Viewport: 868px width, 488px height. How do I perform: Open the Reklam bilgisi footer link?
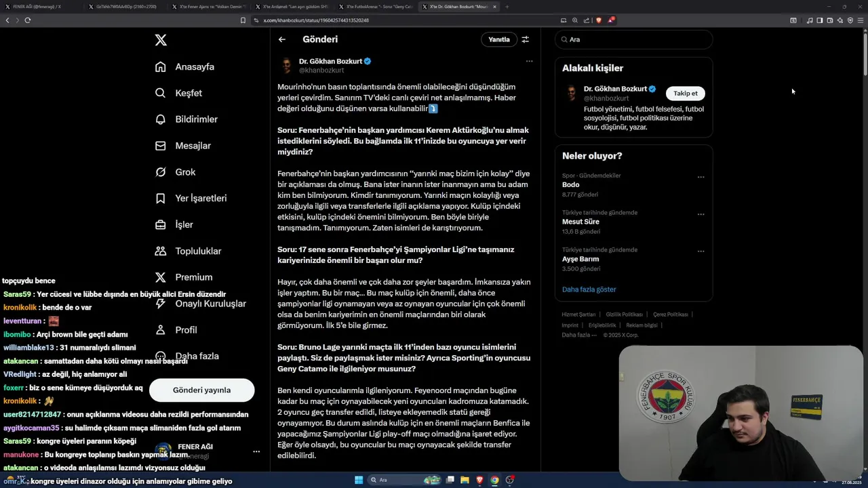(x=642, y=325)
